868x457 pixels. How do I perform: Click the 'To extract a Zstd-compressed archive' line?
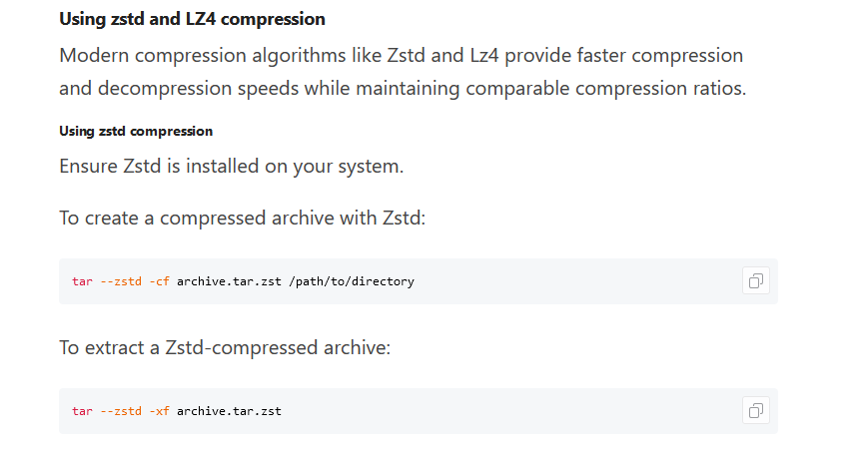click(225, 347)
